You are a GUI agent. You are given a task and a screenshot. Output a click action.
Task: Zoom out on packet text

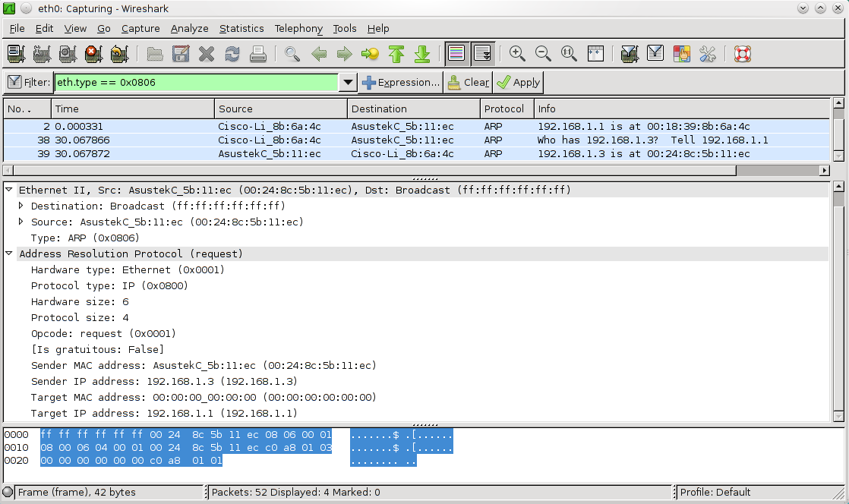543,54
